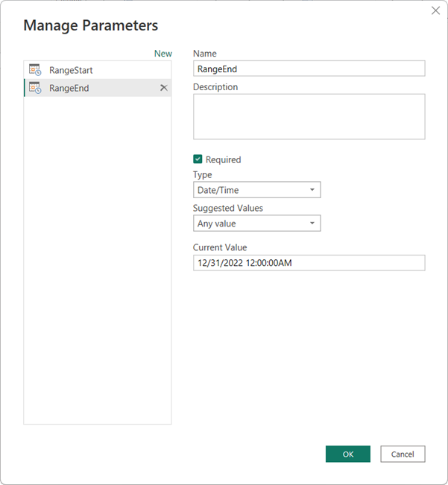448x485 pixels.
Task: Close the Manage Parameters dialog
Action: tap(435, 10)
